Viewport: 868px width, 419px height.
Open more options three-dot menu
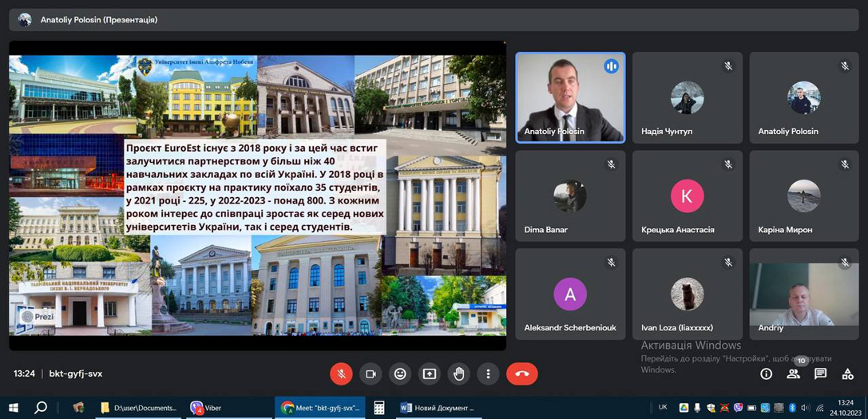(488, 374)
